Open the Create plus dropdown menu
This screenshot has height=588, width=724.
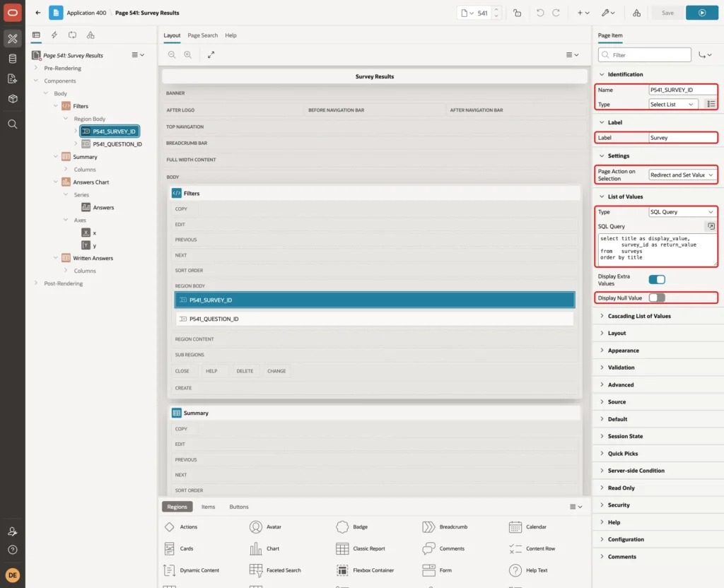[583, 13]
